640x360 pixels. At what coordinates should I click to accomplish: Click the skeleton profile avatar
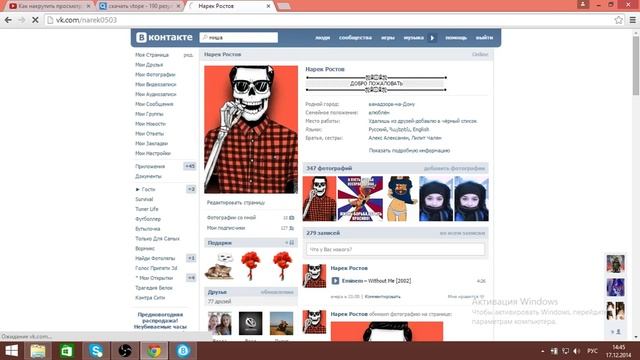click(251, 129)
